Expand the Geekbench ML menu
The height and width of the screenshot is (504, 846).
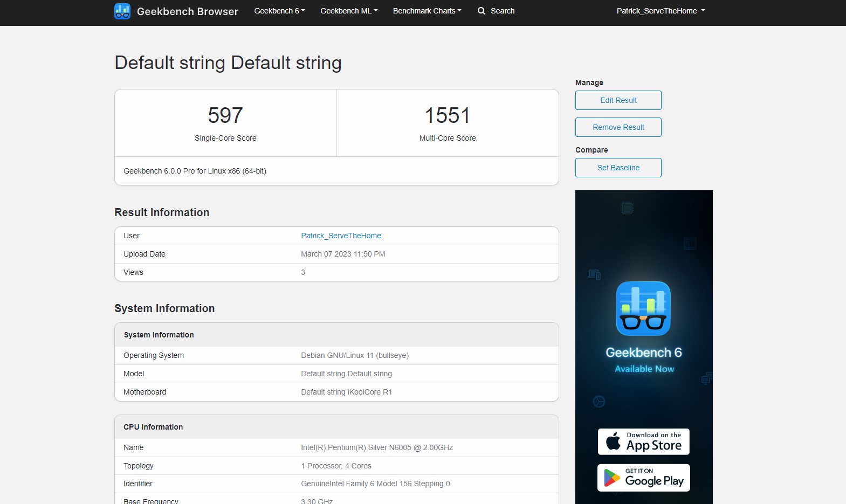[349, 11]
